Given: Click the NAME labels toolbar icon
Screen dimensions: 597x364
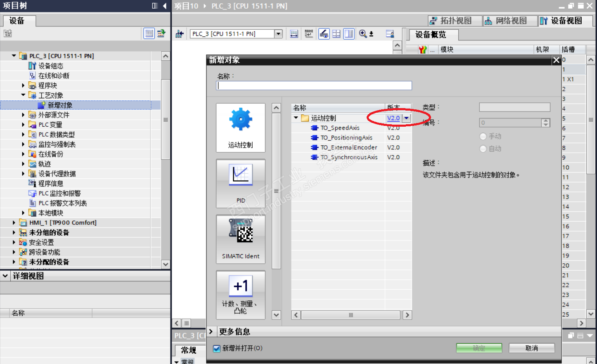Looking at the screenshot, I should (x=309, y=34).
